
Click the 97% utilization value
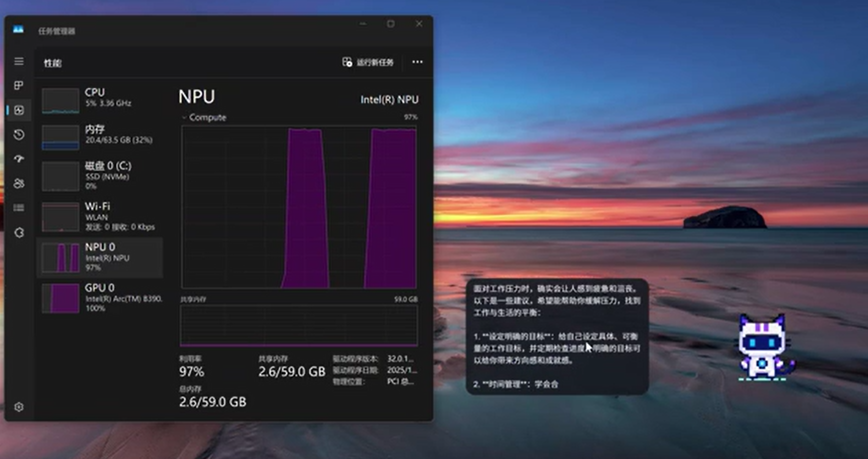[x=192, y=372]
